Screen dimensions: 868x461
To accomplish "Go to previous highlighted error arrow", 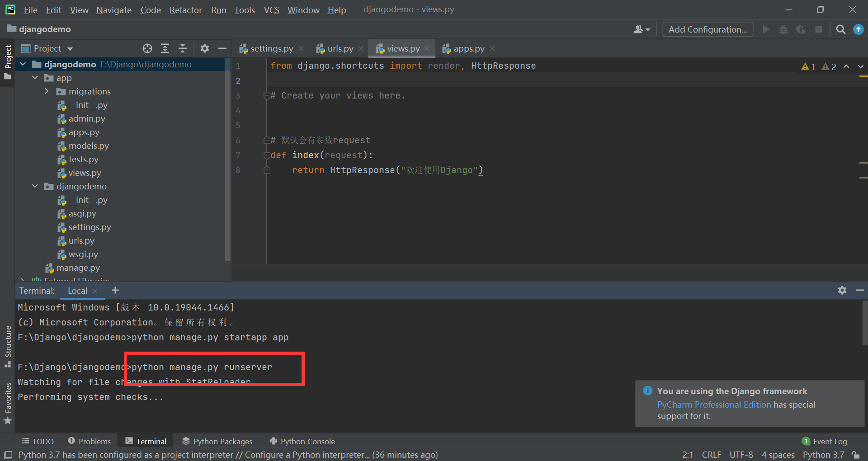I will click(x=846, y=66).
